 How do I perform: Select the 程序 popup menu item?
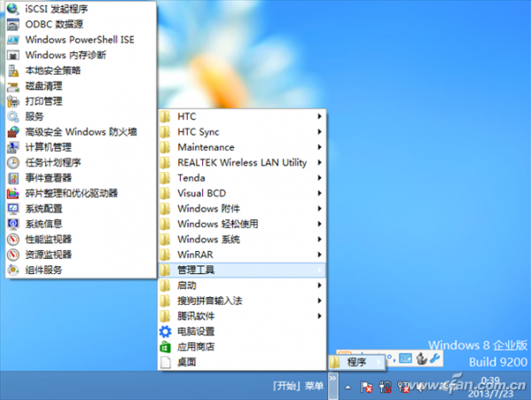coord(356,363)
